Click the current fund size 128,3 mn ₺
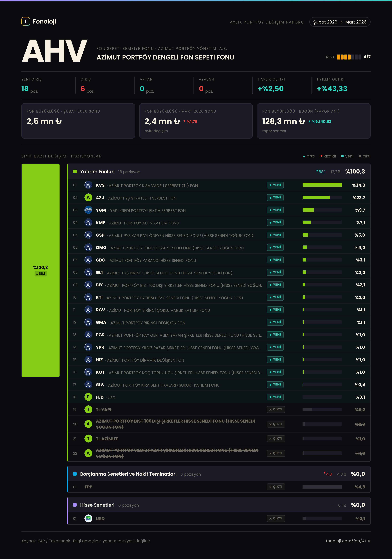The width and height of the screenshot is (392, 559). 283,121
